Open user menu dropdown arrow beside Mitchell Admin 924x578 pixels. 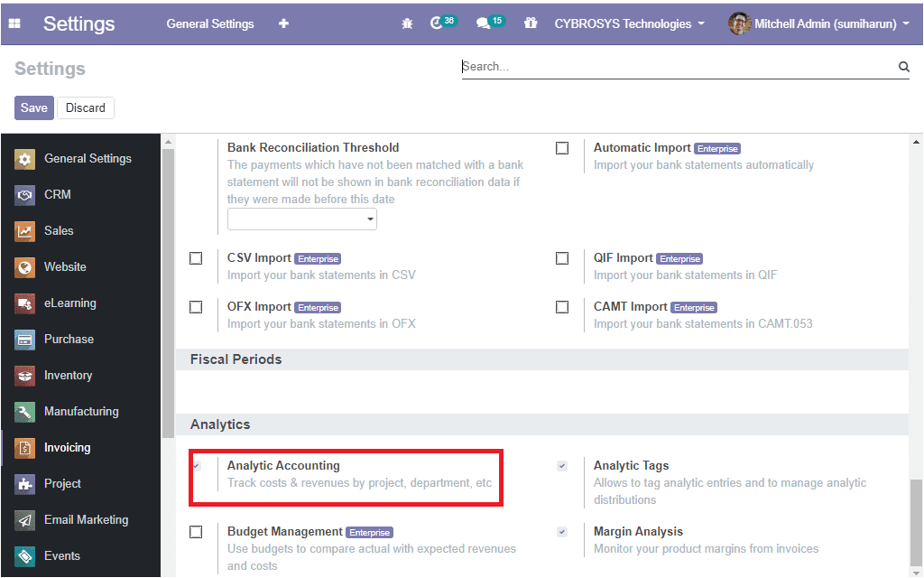(906, 23)
